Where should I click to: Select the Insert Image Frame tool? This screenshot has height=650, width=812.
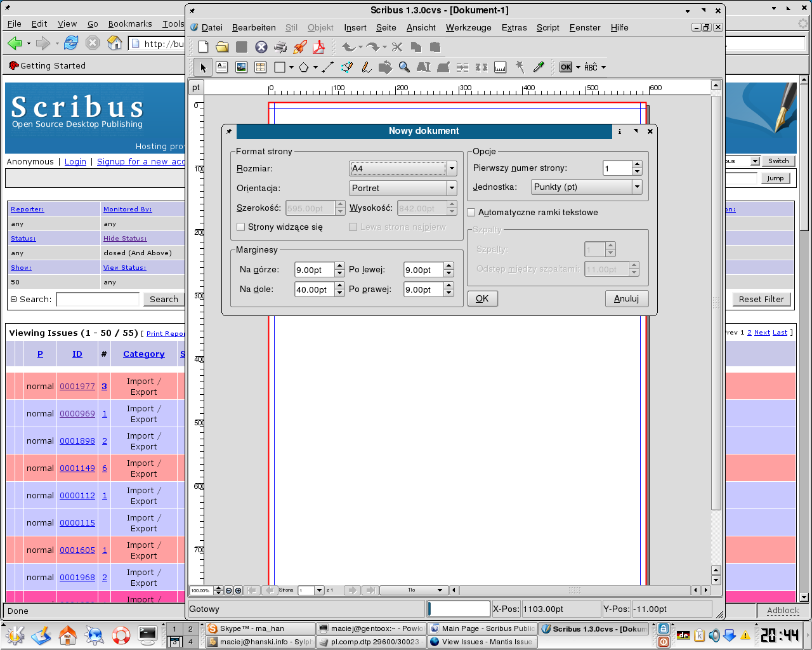(241, 67)
